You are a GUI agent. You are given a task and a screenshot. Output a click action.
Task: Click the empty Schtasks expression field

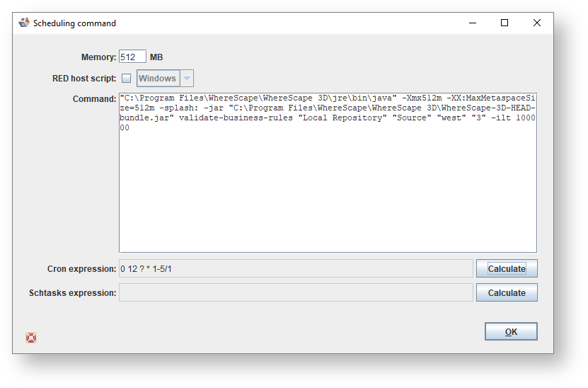[x=296, y=292]
